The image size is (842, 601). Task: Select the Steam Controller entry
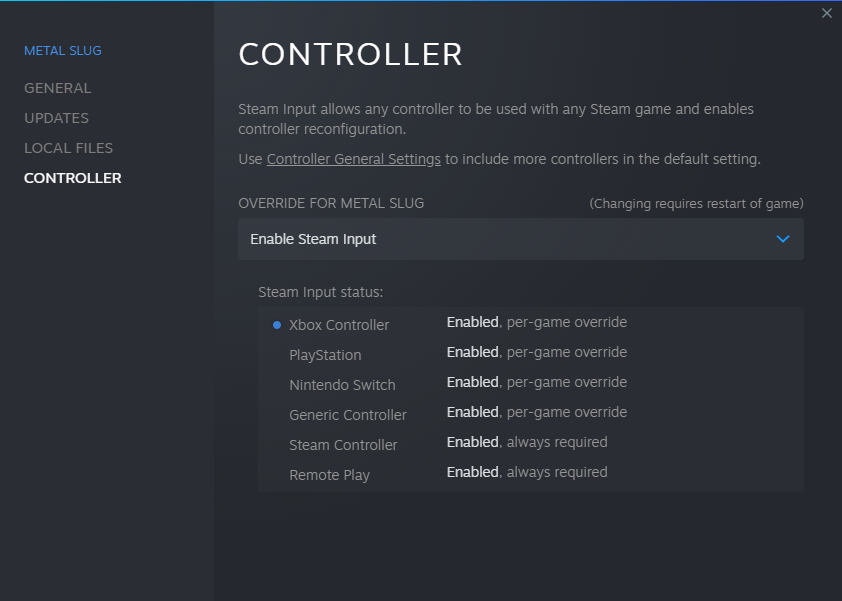[x=343, y=445]
